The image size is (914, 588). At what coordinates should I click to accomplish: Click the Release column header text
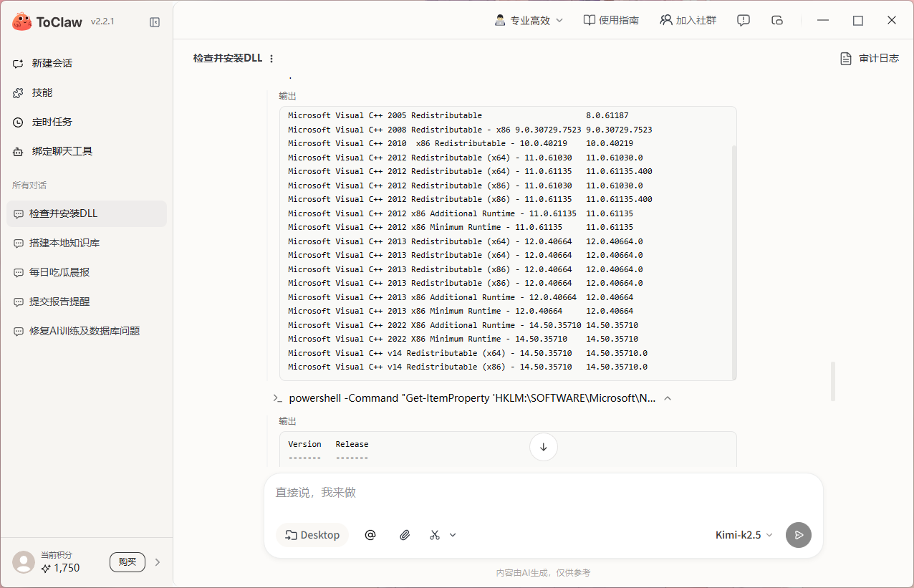click(352, 444)
